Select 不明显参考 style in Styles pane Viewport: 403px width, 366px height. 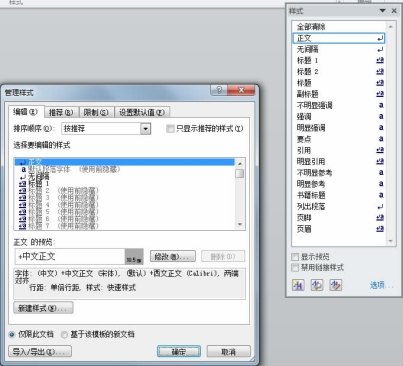tap(339, 173)
